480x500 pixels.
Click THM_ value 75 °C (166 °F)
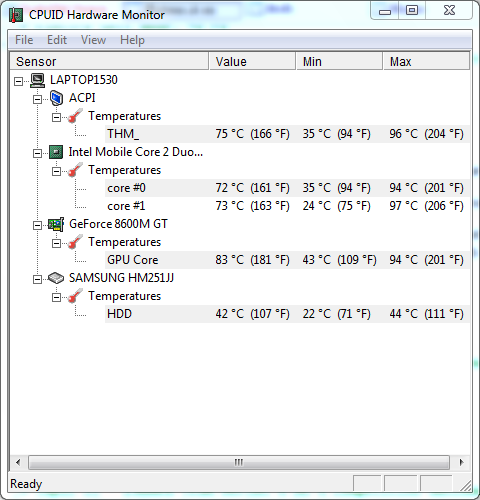click(252, 134)
